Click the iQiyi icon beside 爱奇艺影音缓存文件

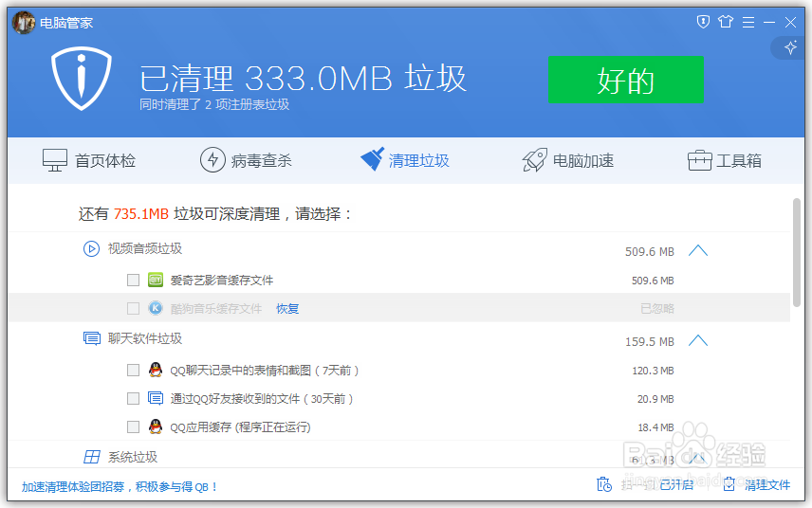[156, 280]
